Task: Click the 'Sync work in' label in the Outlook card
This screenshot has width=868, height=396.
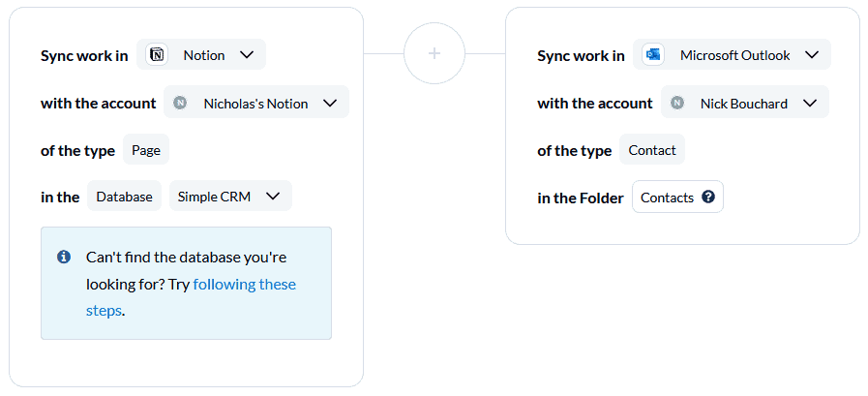Action: [x=581, y=56]
